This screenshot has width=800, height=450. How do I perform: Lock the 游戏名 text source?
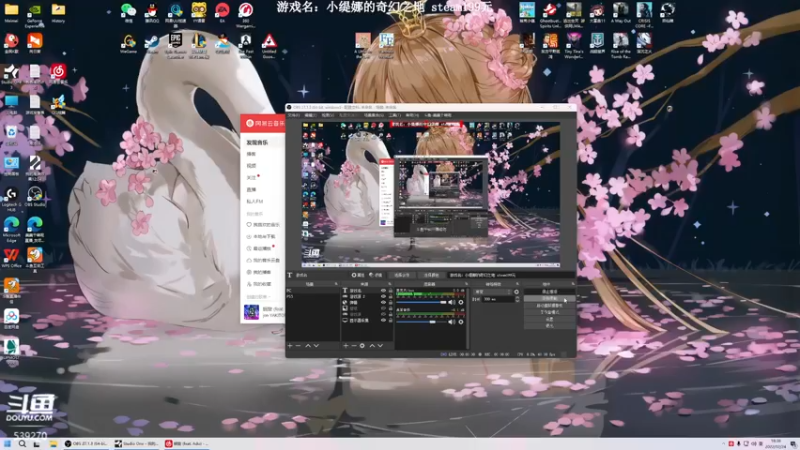coord(390,290)
